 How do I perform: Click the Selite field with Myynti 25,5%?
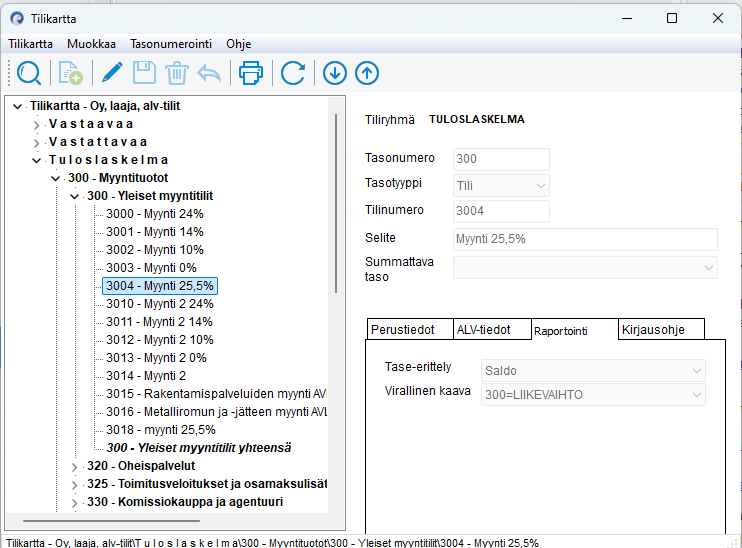point(585,239)
